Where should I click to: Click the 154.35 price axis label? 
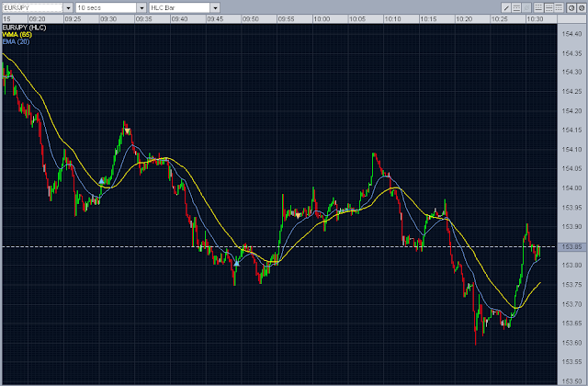point(571,53)
